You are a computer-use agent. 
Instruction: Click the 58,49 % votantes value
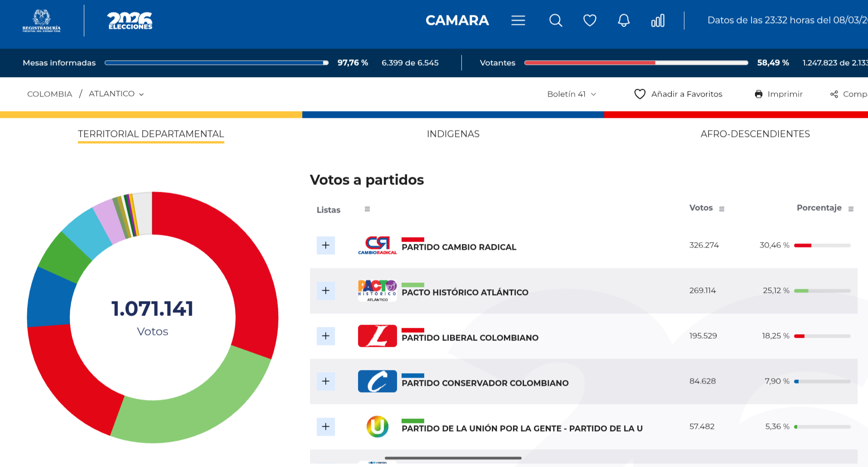coord(773,63)
